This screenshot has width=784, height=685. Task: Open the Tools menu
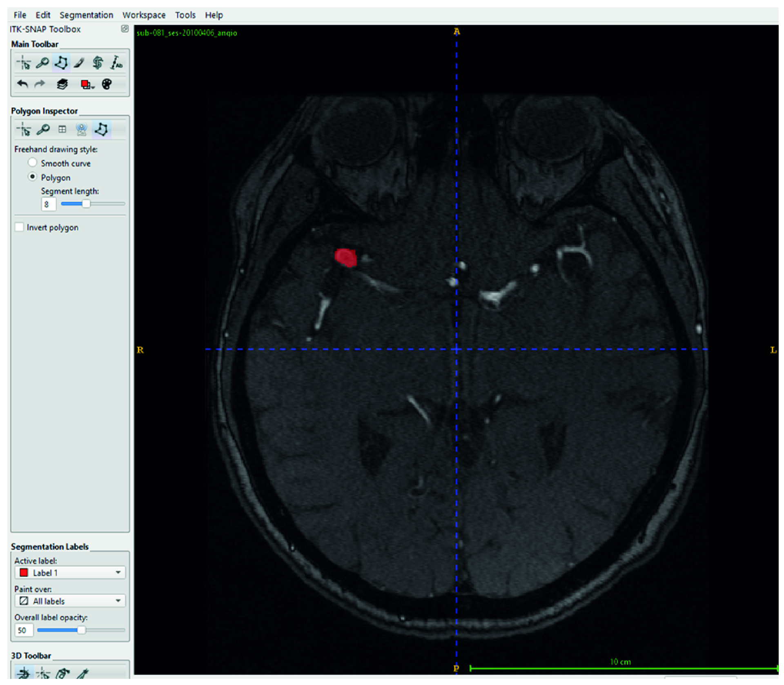[185, 15]
